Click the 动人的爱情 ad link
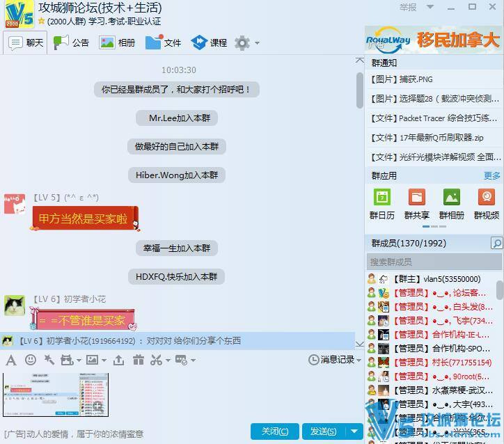This screenshot has width=504, height=444. 74,434
